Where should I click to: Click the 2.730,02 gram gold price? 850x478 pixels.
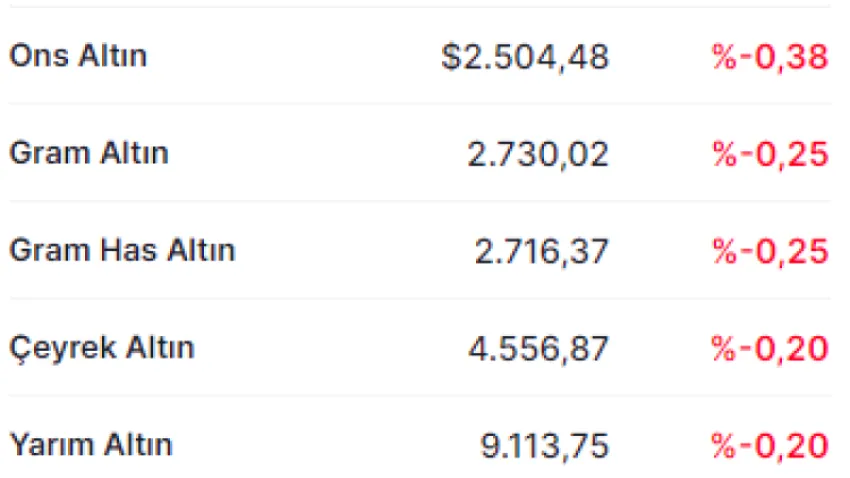pyautogui.click(x=538, y=154)
